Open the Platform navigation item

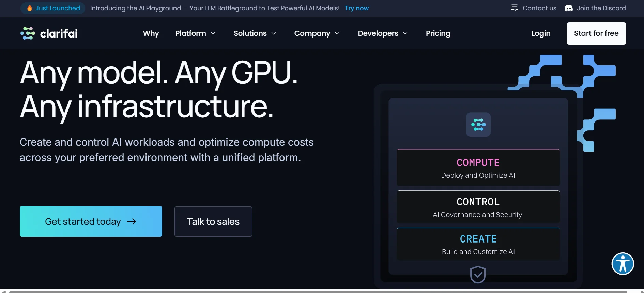190,33
